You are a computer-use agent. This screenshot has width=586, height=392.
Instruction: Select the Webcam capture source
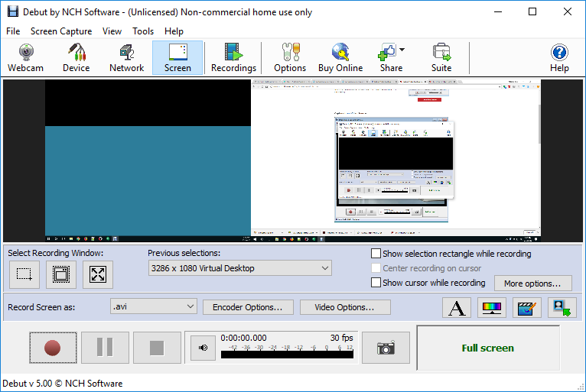[25, 58]
